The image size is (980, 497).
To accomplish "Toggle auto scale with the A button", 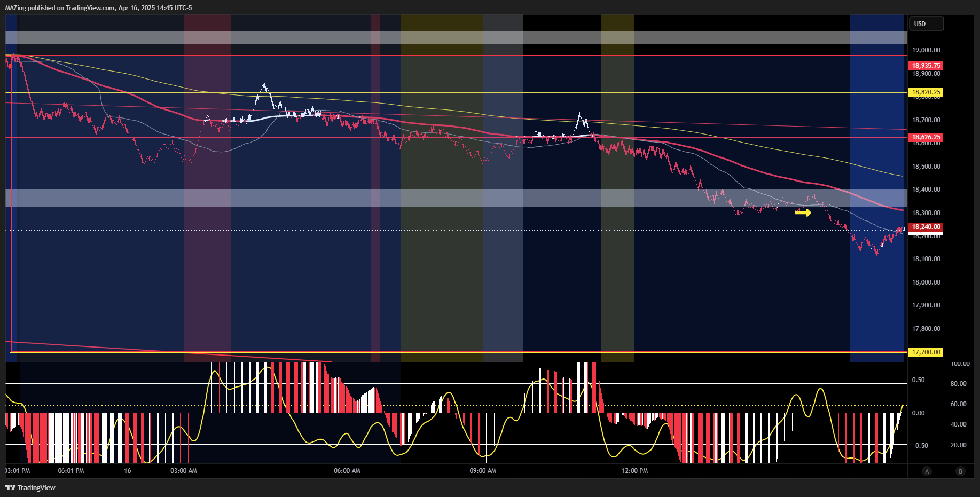I will [x=927, y=471].
